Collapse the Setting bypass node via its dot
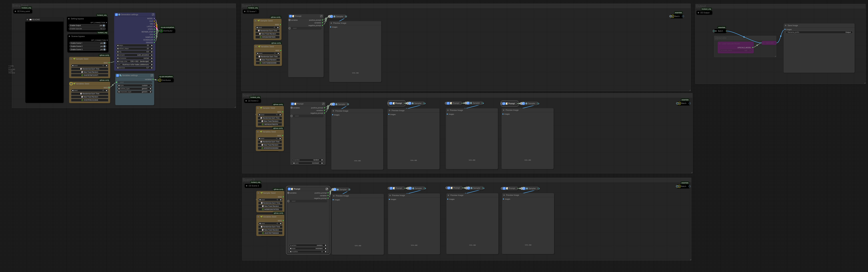Screen dimensions: 868x272 (69, 19)
